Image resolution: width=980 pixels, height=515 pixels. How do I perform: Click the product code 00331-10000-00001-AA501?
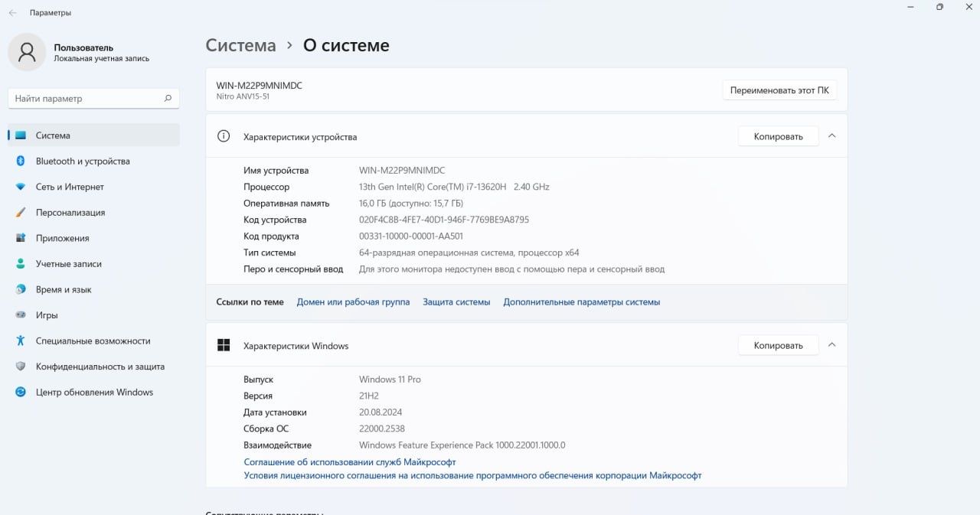pyautogui.click(x=411, y=236)
